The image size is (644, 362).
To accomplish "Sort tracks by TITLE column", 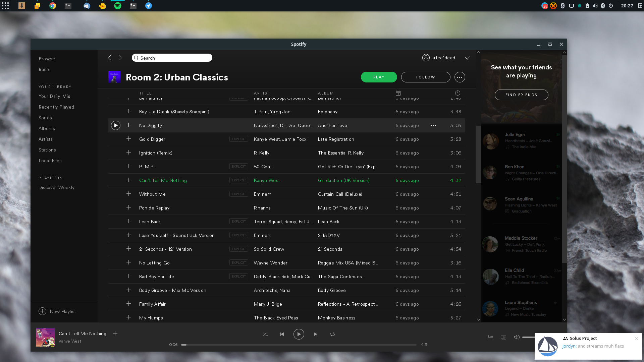I will (146, 93).
